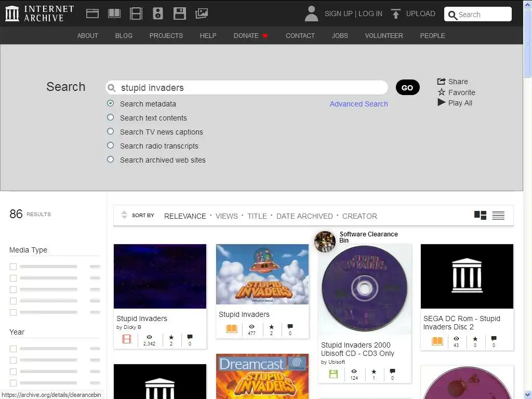Open the Dreamcast Stupid Invaders cover thumbnail
The image size is (532, 399).
(262, 376)
